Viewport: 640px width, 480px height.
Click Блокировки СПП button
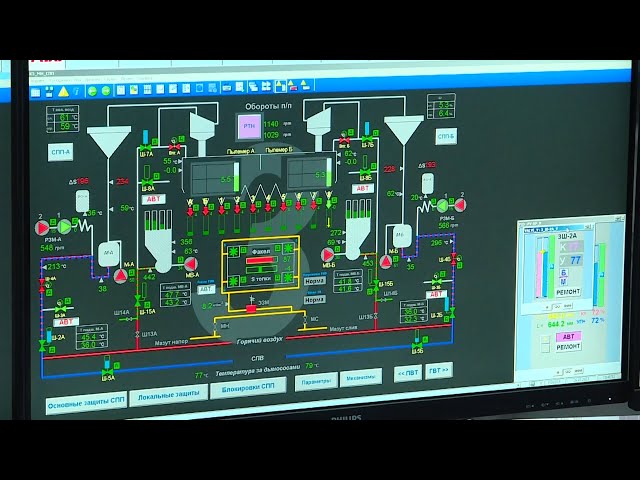[x=248, y=387]
